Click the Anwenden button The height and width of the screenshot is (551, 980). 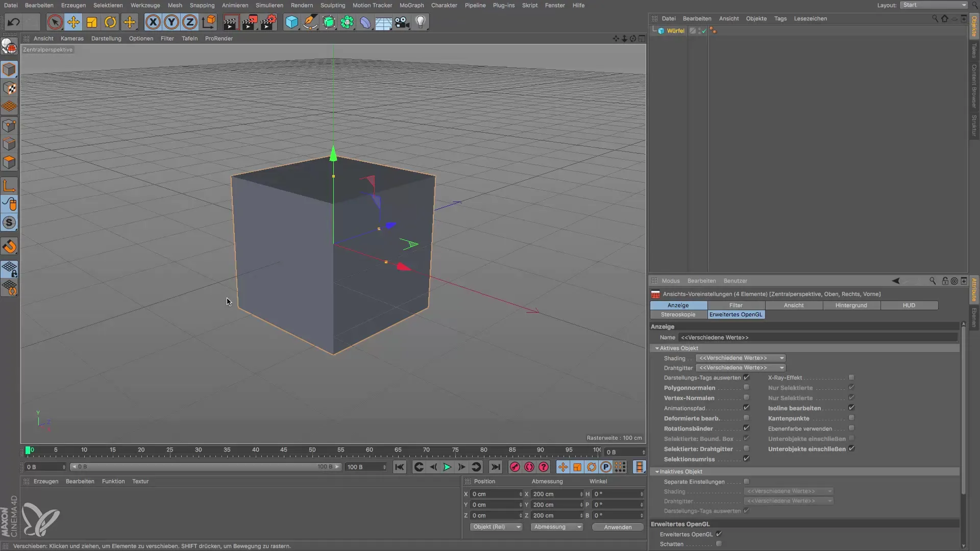click(618, 527)
